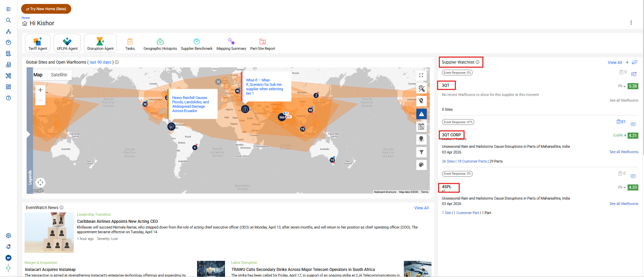This screenshot has height=277, width=644.
Task: Click the site pin layer map button
Action: [x=421, y=139]
